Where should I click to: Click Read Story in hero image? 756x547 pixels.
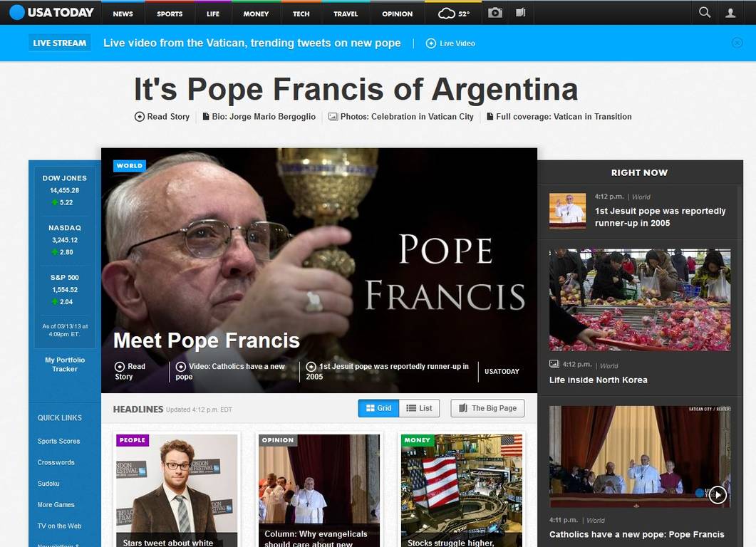tap(130, 371)
